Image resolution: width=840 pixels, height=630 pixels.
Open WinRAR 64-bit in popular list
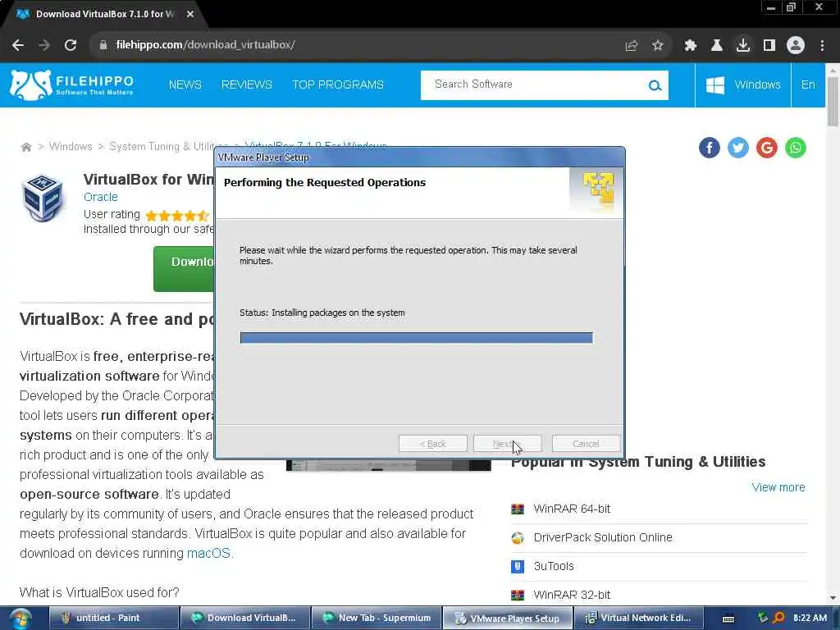point(572,509)
